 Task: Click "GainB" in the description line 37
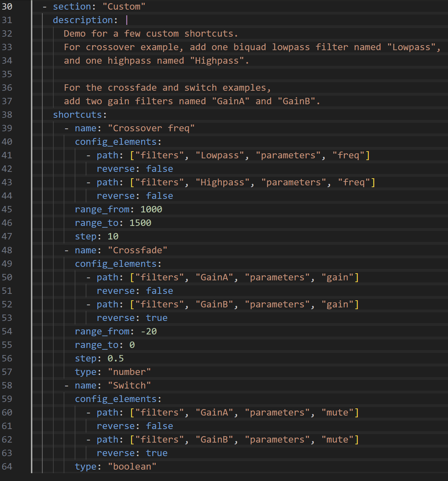click(296, 101)
